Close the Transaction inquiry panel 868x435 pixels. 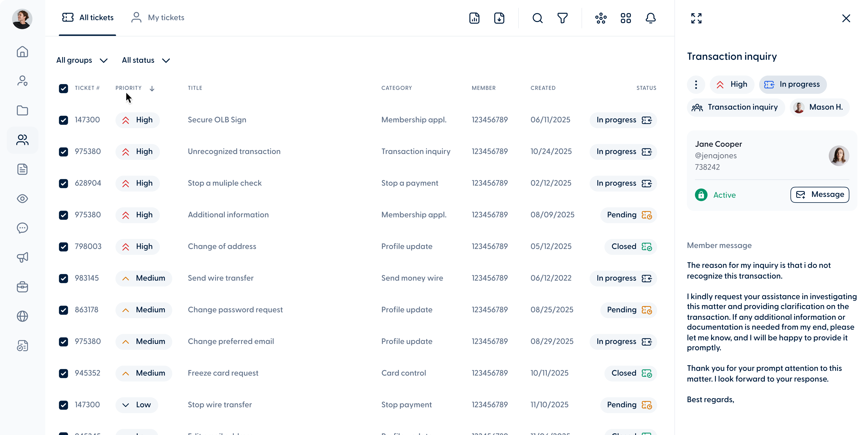pos(846,18)
